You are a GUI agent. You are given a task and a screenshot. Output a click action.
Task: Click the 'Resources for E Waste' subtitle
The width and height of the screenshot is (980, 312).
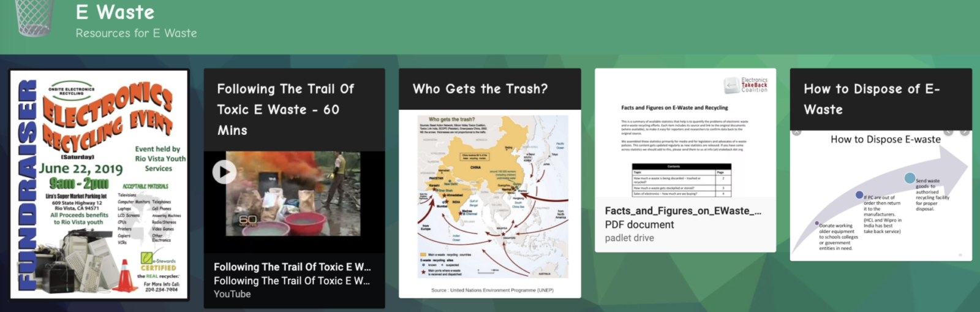(x=136, y=33)
